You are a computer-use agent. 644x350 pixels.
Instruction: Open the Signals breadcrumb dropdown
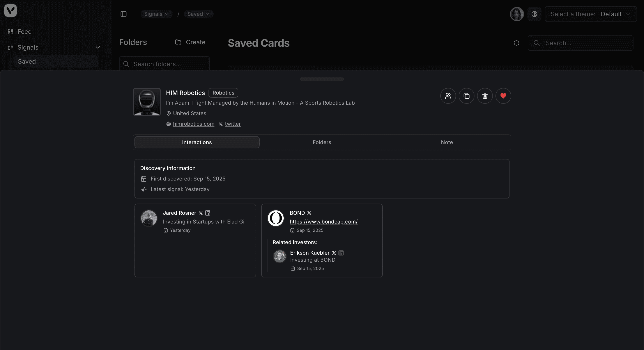tap(156, 14)
